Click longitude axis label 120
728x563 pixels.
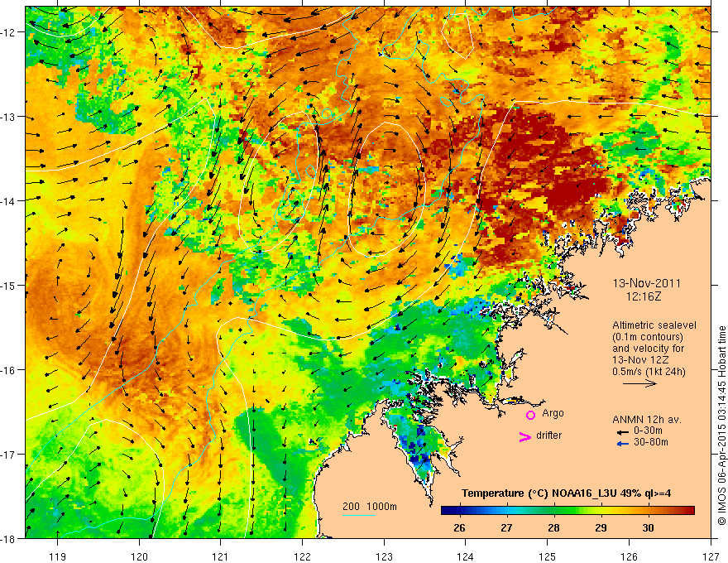(x=139, y=556)
